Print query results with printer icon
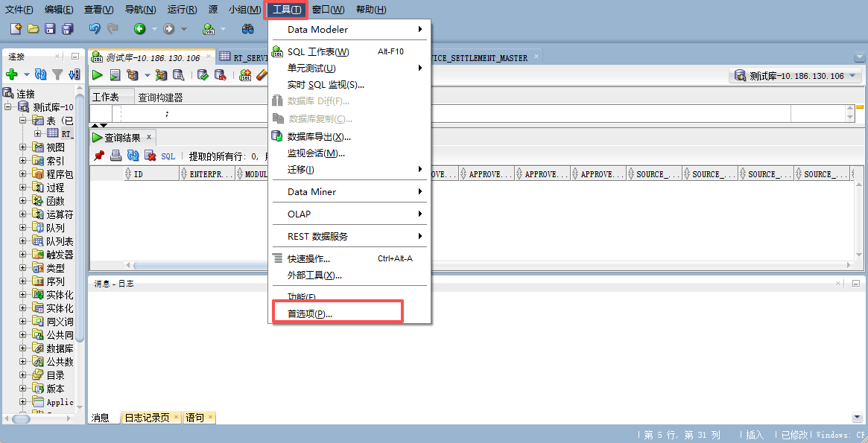Screen dimensions: 868x443 pos(115,156)
